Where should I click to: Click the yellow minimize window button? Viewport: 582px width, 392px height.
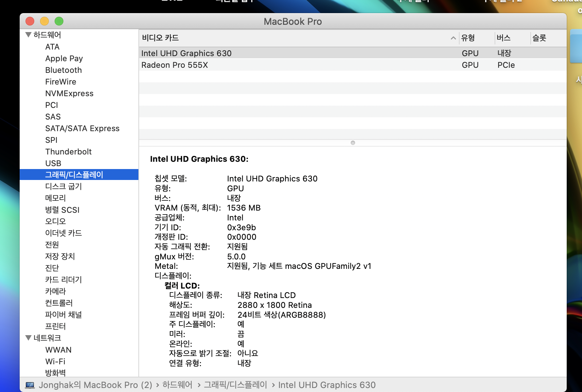coord(44,21)
